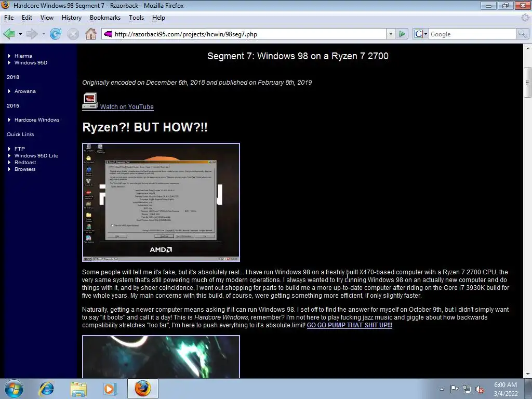The height and width of the screenshot is (399, 532).
Task: Open the File menu
Action: (9, 18)
